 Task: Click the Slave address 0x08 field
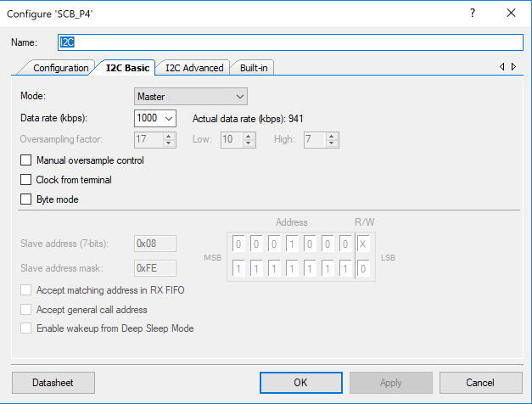coord(155,244)
